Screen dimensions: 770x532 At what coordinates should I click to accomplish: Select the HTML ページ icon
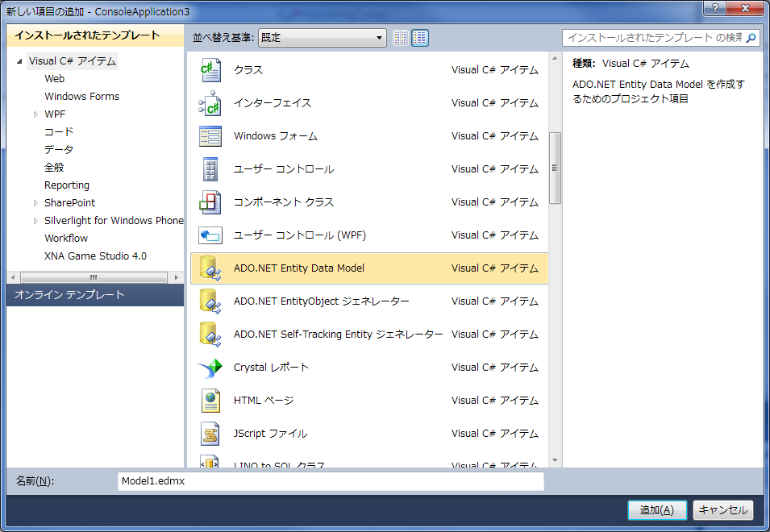coord(210,401)
